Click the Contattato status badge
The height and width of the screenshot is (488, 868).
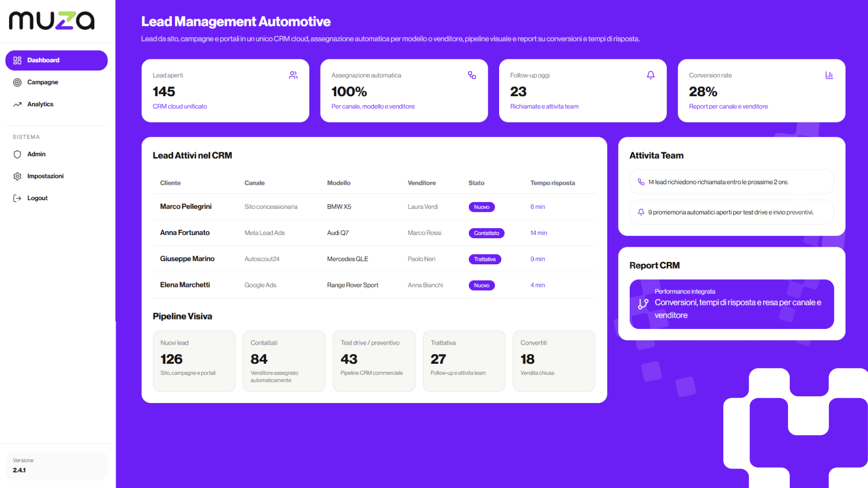point(486,233)
